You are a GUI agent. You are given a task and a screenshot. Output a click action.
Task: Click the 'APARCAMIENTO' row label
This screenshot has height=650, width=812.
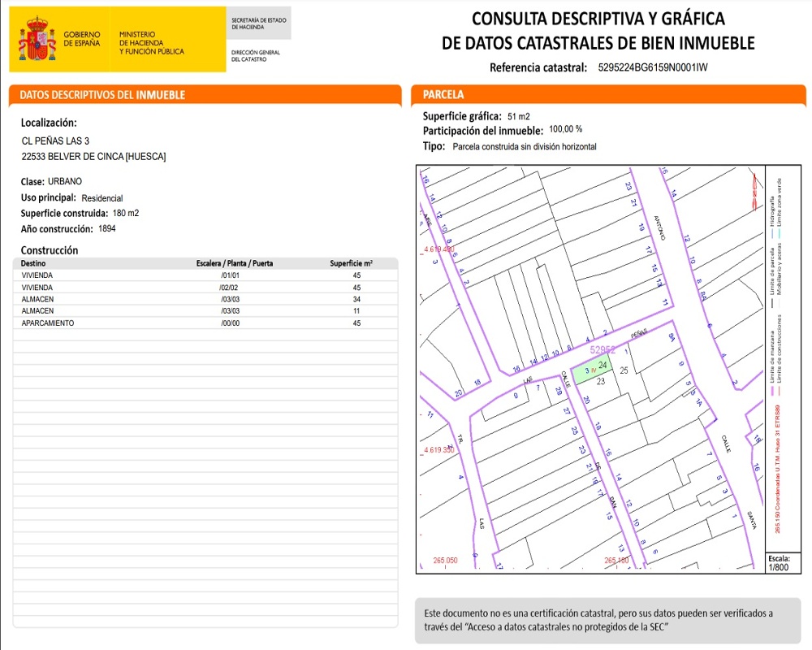48,323
